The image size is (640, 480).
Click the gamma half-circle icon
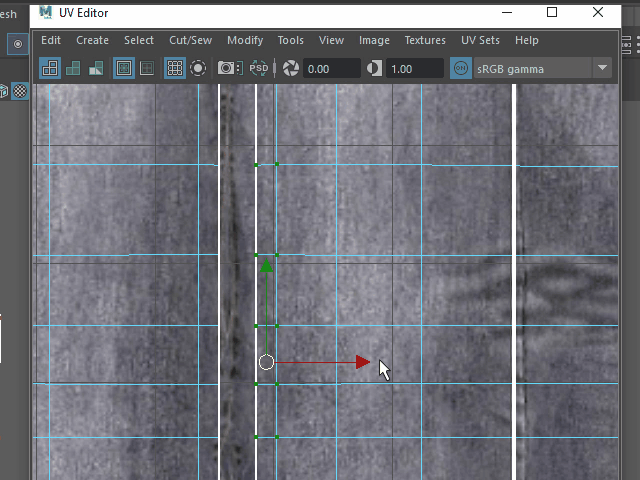tap(375, 68)
